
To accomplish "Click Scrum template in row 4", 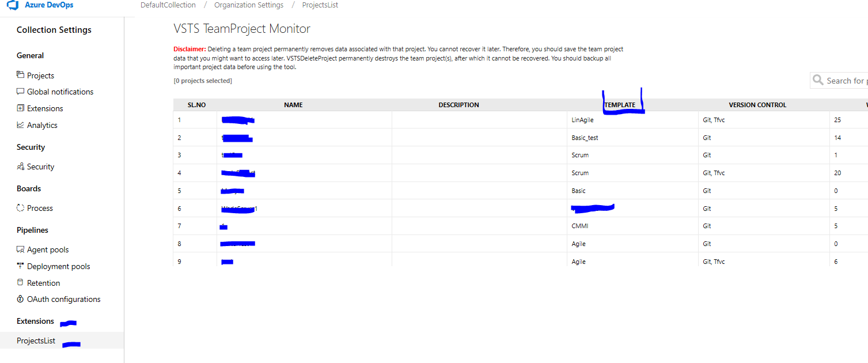I will click(x=580, y=173).
